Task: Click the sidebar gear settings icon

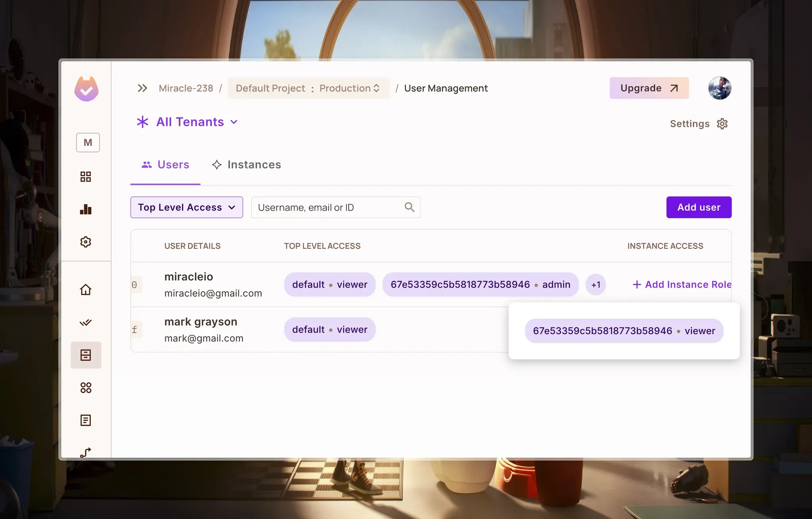Action: point(86,242)
